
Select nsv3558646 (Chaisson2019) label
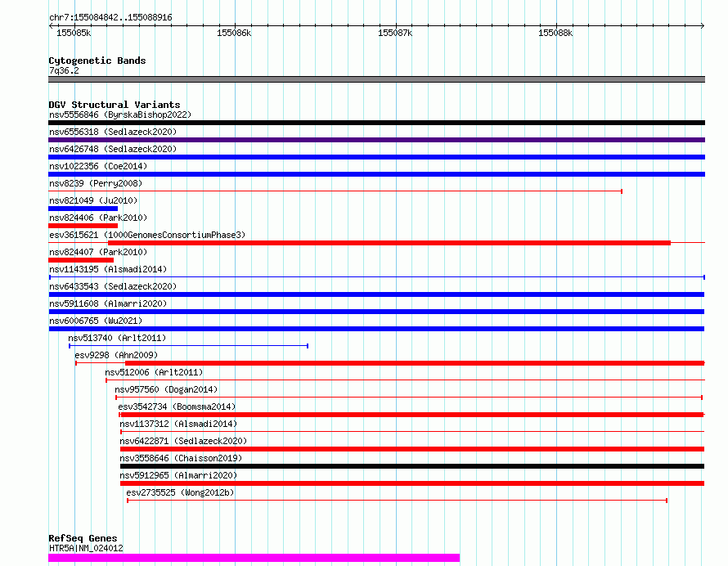tap(181, 458)
